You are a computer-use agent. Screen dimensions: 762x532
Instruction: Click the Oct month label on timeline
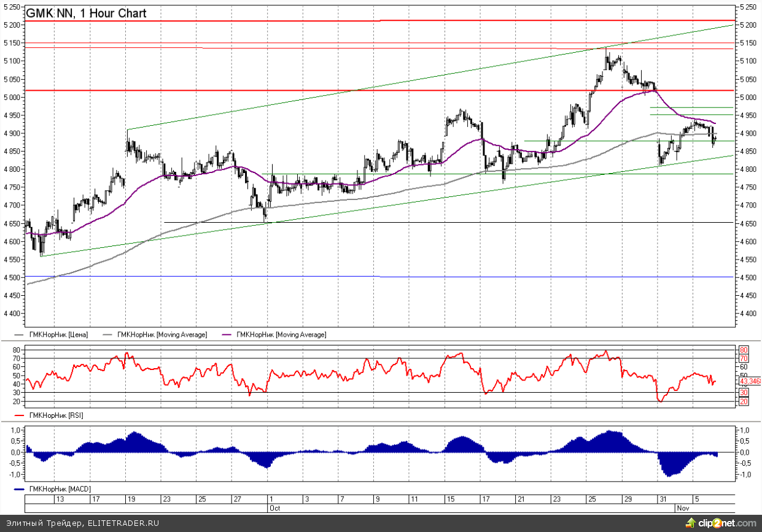274,508
